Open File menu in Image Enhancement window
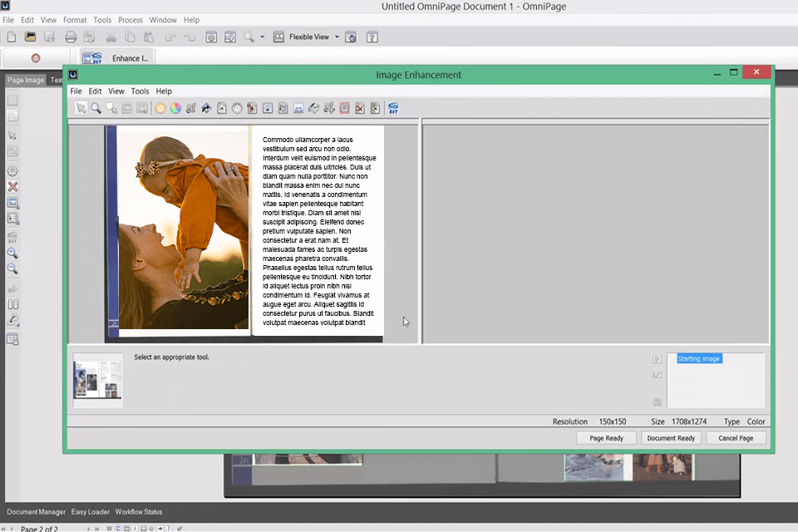This screenshot has height=532, width=798. (76, 91)
